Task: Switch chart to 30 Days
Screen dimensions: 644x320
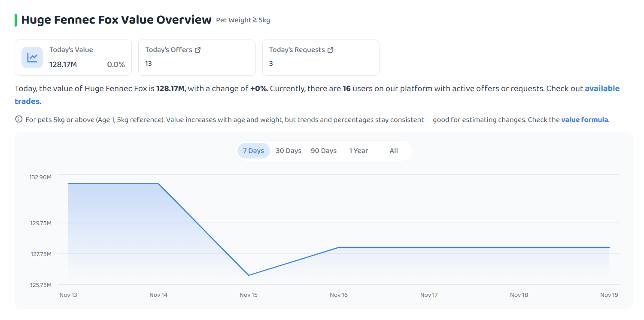Action: tap(289, 151)
